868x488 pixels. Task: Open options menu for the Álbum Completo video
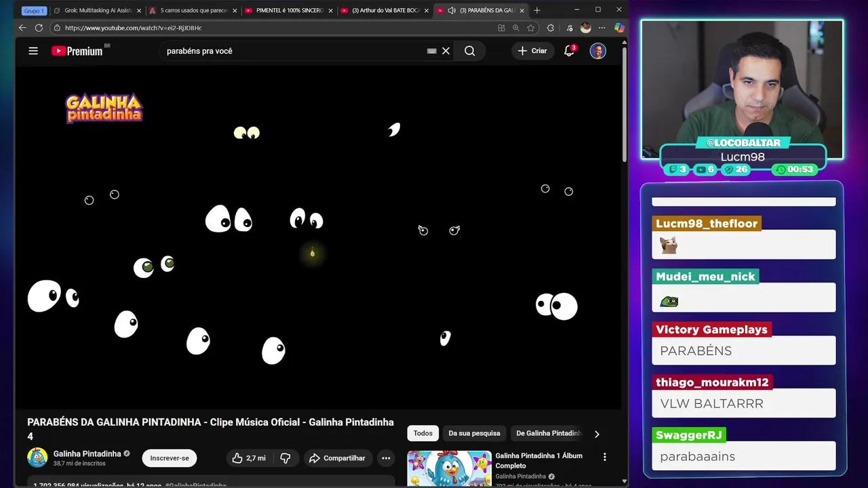(605, 457)
